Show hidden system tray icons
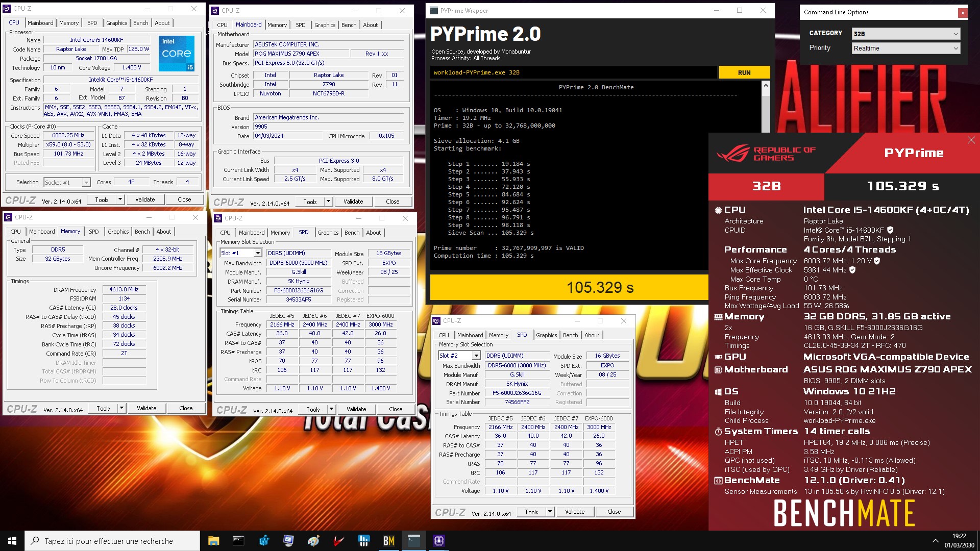The image size is (980, 551). [x=935, y=541]
